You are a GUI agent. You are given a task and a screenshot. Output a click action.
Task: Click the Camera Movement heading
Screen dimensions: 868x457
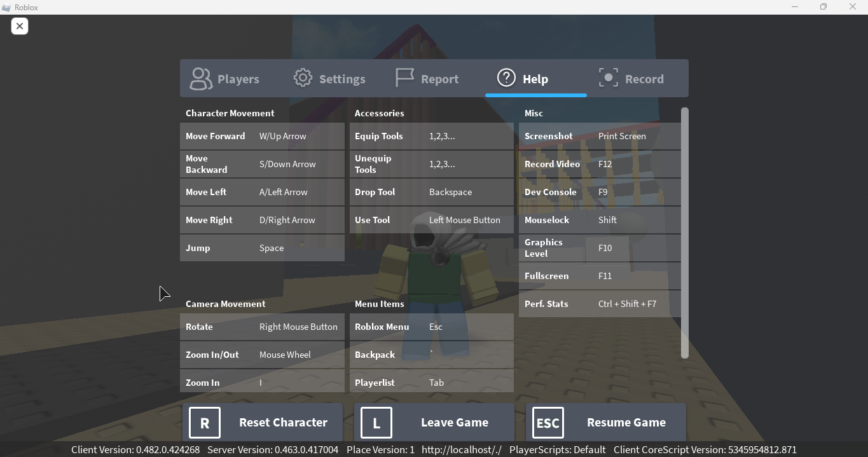(226, 304)
